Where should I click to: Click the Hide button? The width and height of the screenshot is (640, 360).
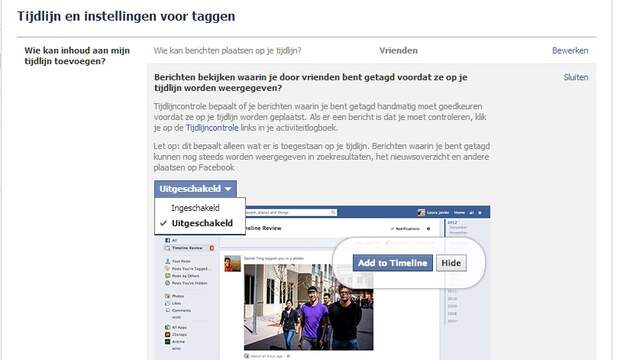tap(451, 263)
